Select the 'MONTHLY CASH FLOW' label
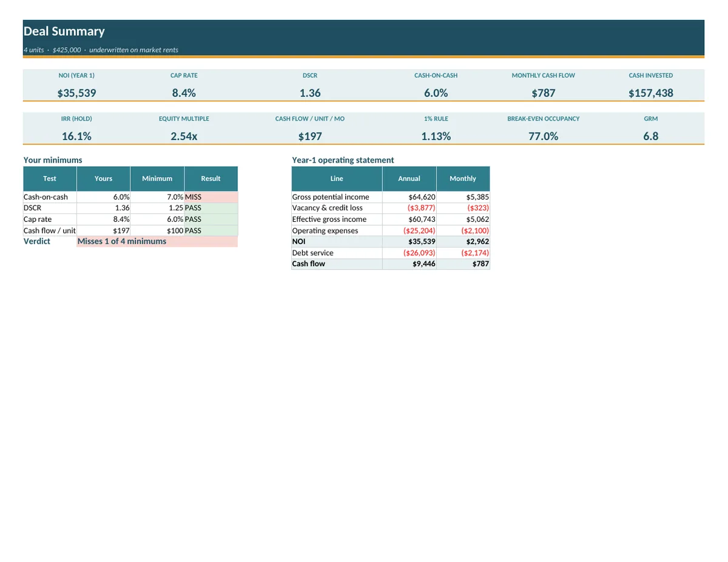Screen dimensions: 728x562 click(x=544, y=76)
